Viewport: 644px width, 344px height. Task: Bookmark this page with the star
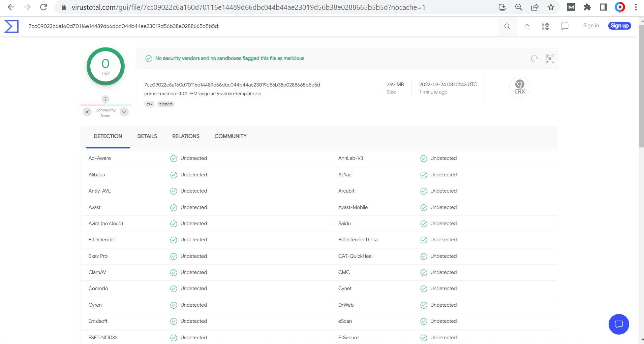[x=551, y=7]
